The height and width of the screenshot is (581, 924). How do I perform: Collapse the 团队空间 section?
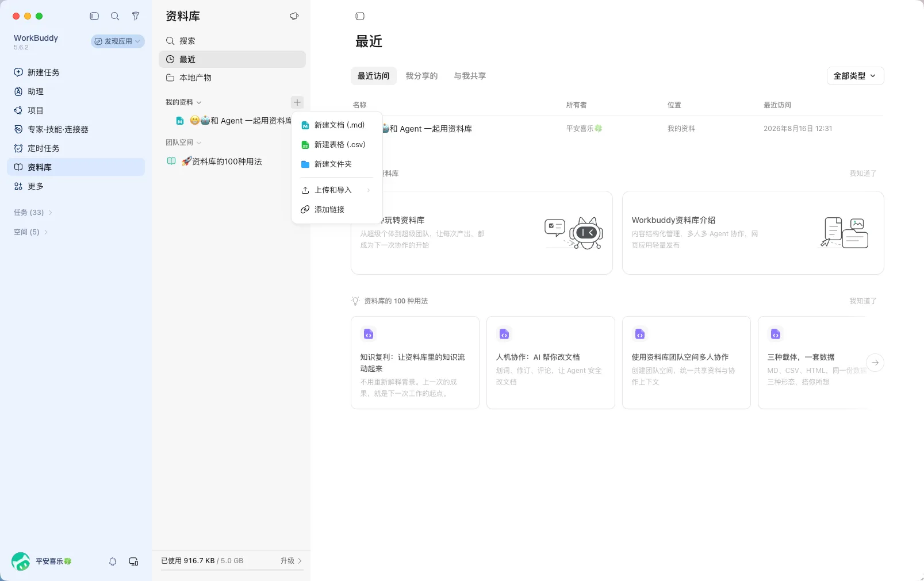tap(183, 143)
